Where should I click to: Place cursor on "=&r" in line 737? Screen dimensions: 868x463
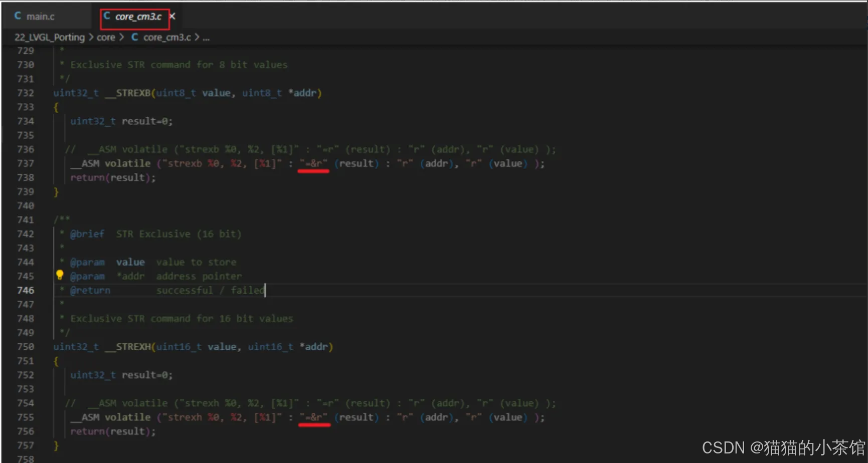[313, 163]
